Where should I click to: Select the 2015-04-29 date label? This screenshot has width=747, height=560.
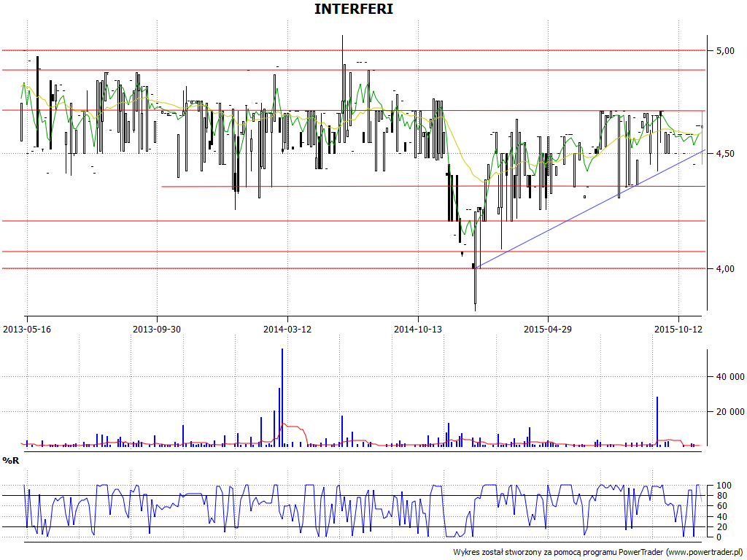pyautogui.click(x=548, y=329)
